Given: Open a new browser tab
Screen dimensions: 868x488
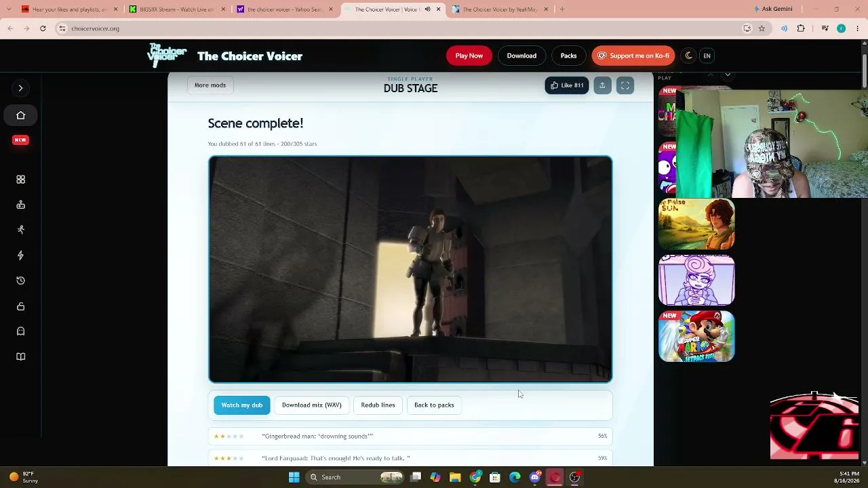Looking at the screenshot, I should pyautogui.click(x=562, y=9).
